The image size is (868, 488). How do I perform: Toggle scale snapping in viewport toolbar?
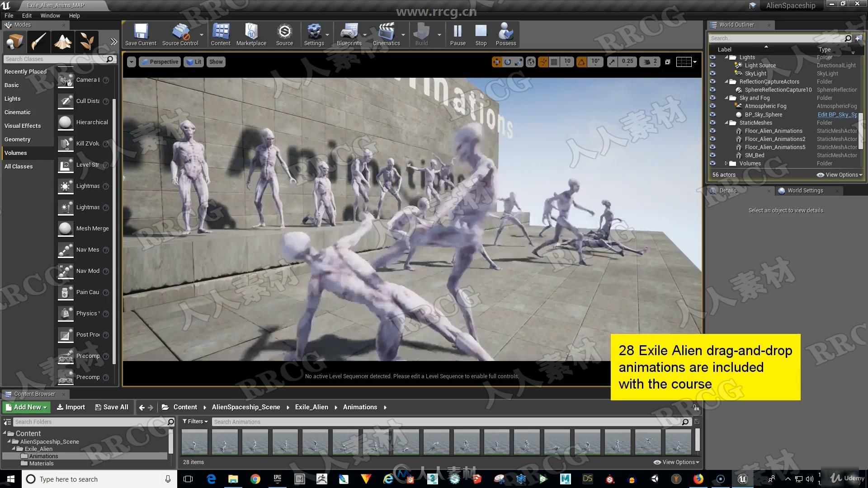pos(612,62)
